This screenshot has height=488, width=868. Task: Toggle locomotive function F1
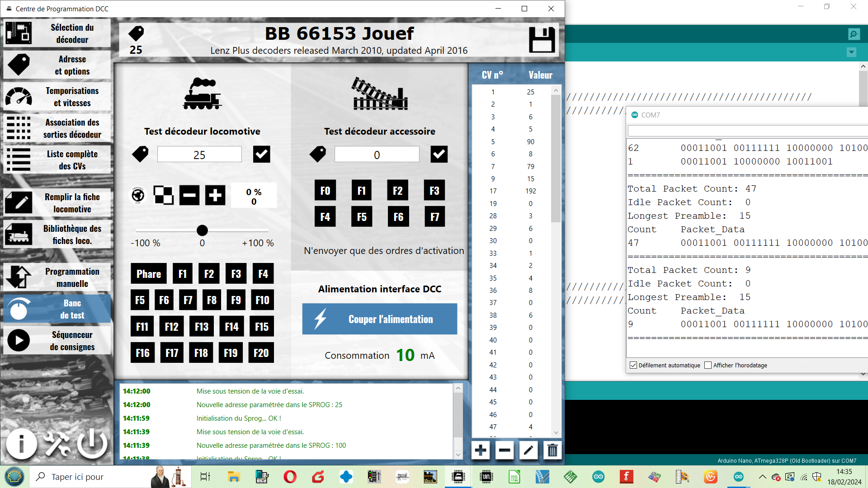(183, 274)
